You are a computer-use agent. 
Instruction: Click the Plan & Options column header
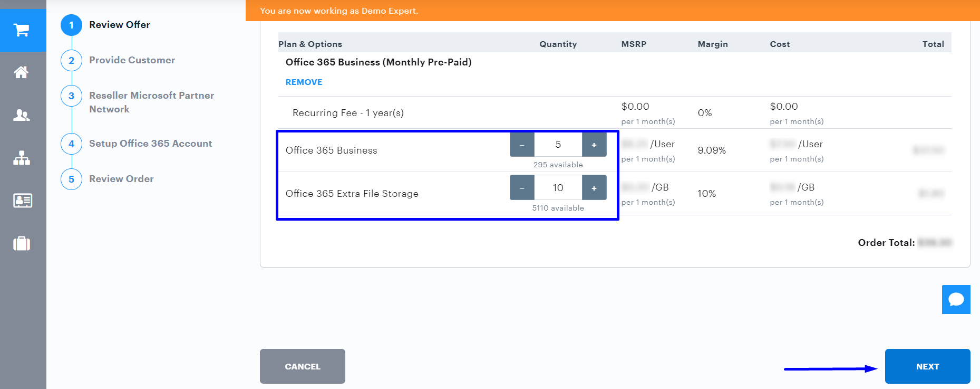[310, 44]
